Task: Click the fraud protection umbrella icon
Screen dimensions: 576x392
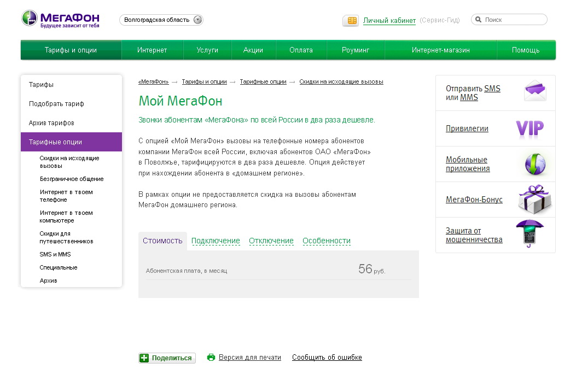Action: [530, 234]
